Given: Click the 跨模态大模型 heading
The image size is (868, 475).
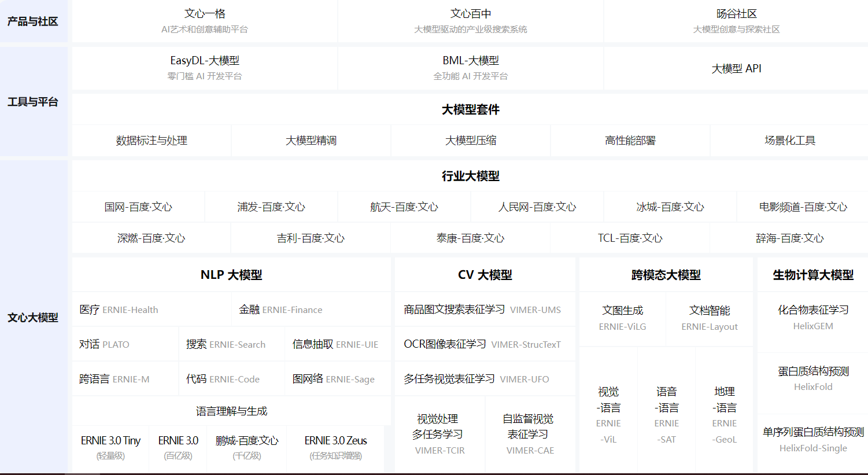Looking at the screenshot, I should click(666, 275).
